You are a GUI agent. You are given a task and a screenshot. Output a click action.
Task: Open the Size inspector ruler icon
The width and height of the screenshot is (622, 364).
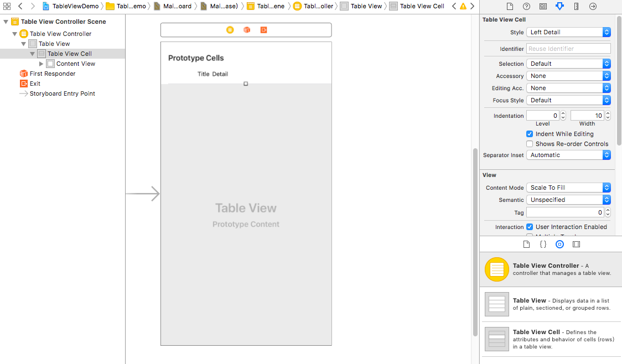tap(576, 6)
